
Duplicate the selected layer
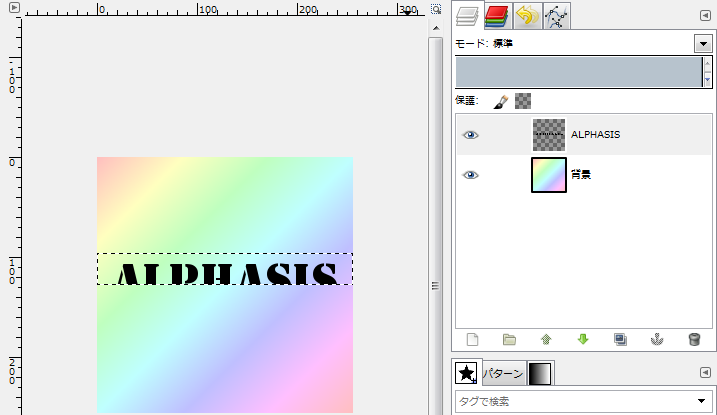[x=620, y=340]
